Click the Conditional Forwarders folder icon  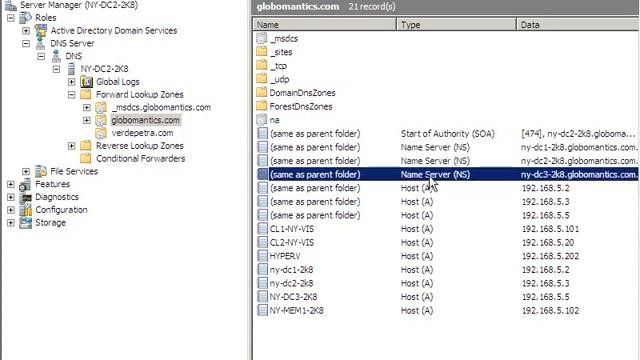click(x=86, y=158)
